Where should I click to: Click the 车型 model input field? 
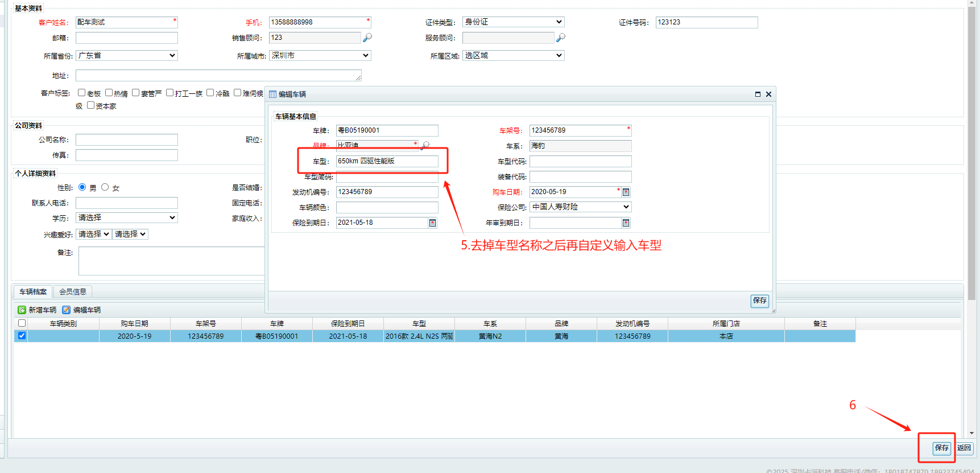click(x=387, y=162)
